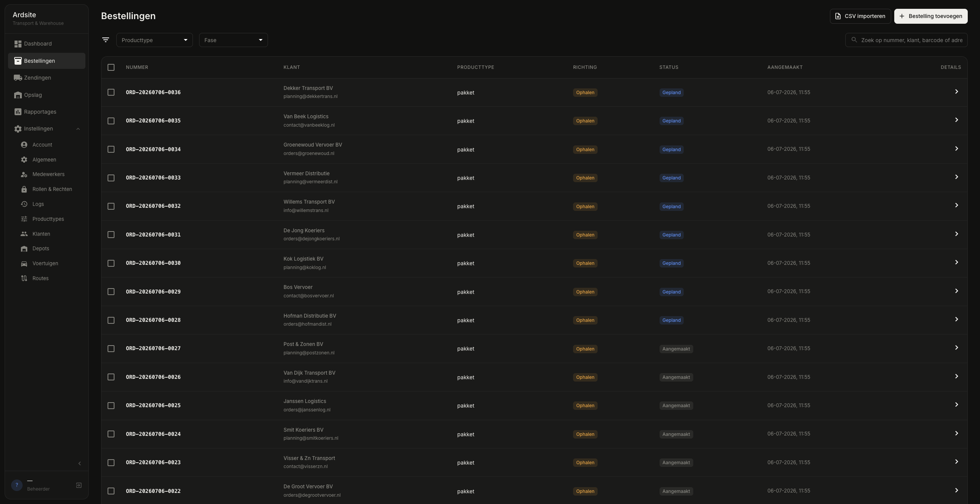Click Bestelling toevoegen button
This screenshot has width=980, height=504.
931,16
